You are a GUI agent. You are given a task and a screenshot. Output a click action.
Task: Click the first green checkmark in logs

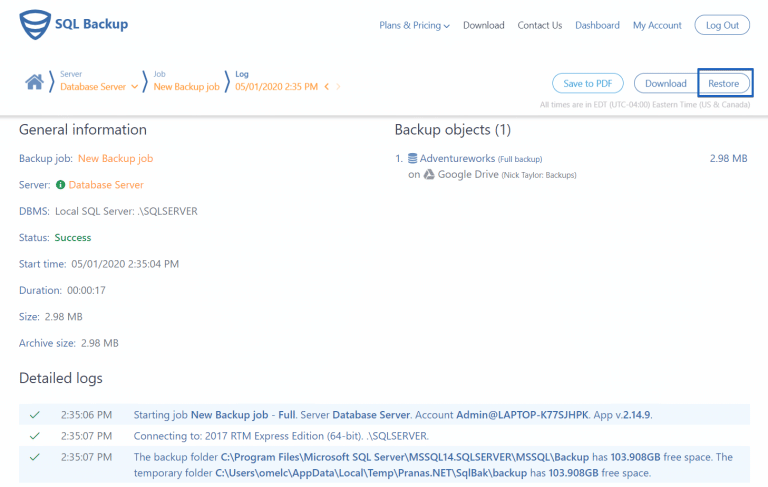click(35, 414)
